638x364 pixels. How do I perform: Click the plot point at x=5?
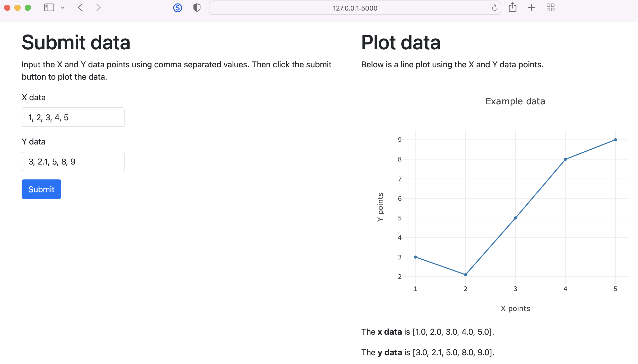pyautogui.click(x=615, y=140)
